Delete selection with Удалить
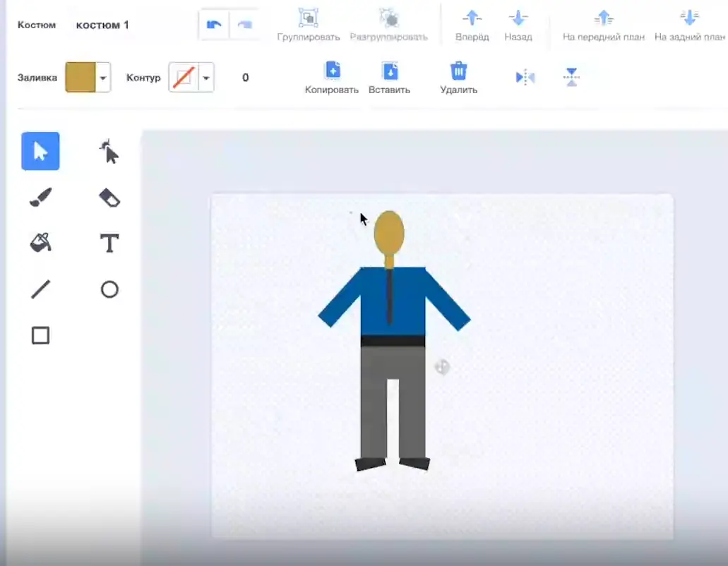The height and width of the screenshot is (566, 728). [459, 78]
